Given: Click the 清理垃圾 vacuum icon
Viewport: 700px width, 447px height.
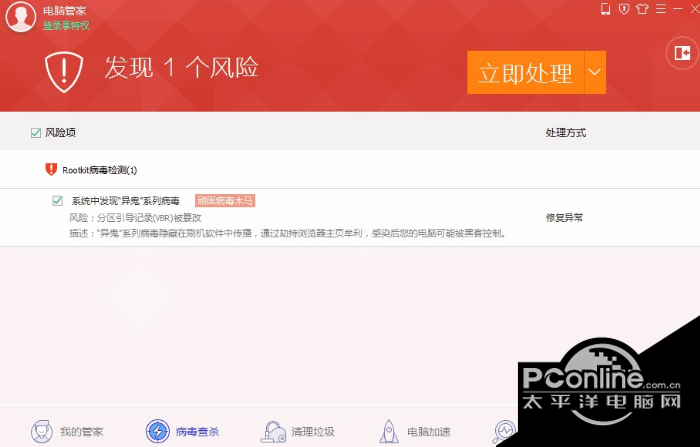Looking at the screenshot, I should 273,431.
